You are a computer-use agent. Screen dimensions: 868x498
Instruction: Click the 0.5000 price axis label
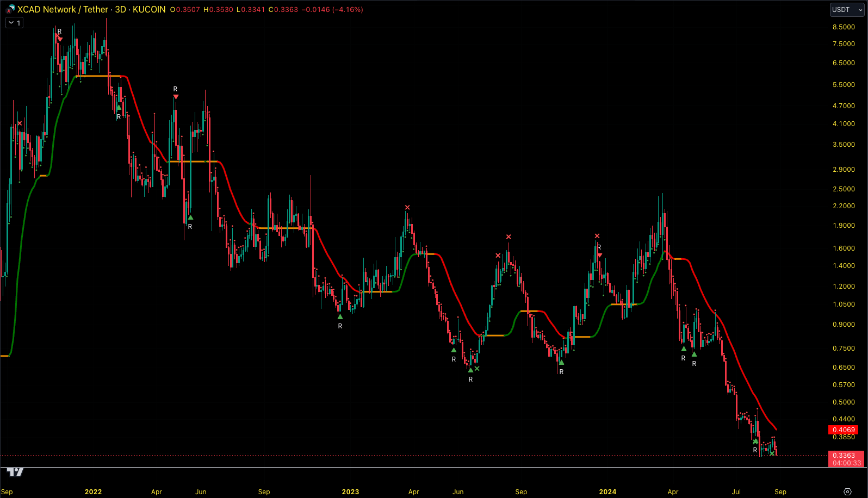[x=844, y=402]
